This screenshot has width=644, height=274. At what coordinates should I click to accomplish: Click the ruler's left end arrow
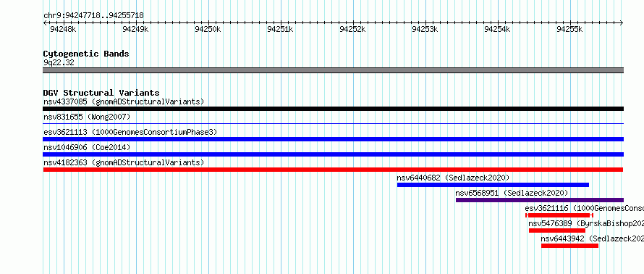point(45,22)
